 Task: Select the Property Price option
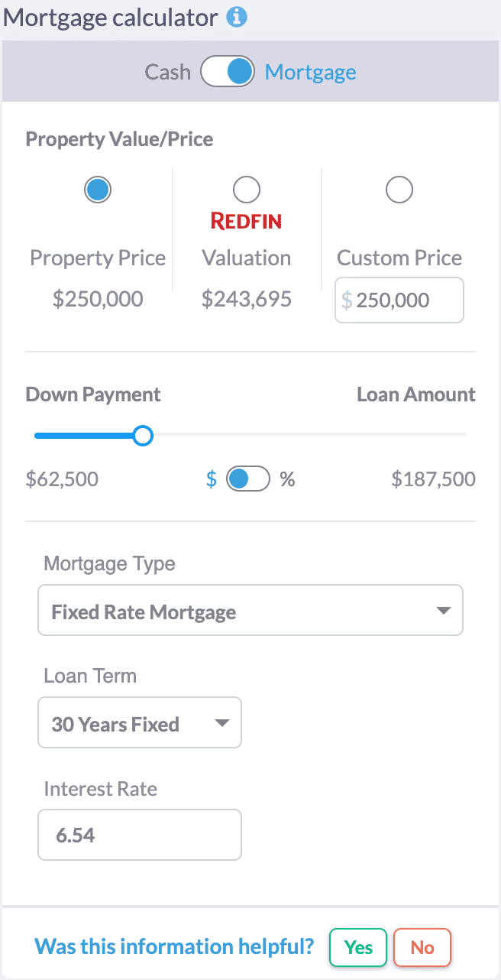pyautogui.click(x=97, y=189)
